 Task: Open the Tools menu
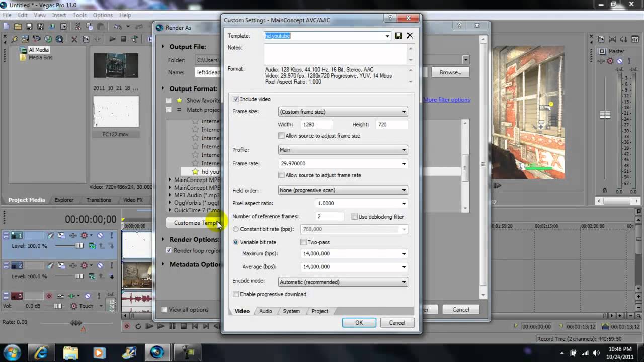pyautogui.click(x=79, y=15)
